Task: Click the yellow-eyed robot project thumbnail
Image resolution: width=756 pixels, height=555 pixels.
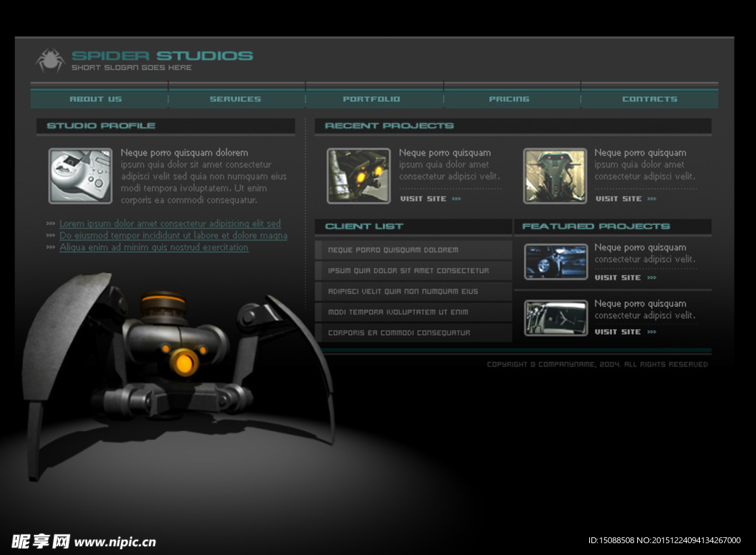Action: coord(359,176)
